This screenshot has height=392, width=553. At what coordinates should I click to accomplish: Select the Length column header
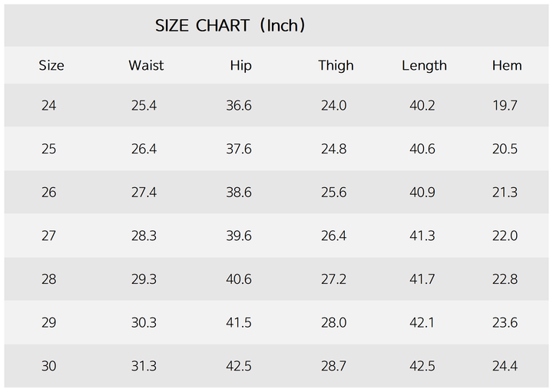point(424,66)
